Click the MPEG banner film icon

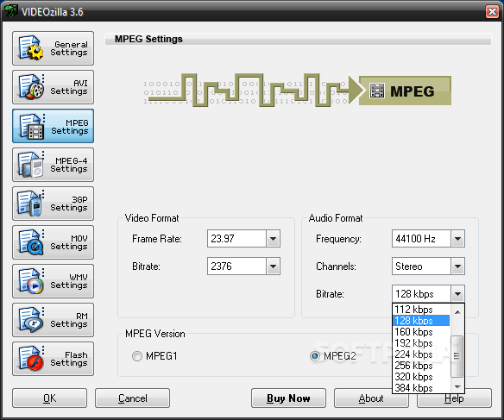tap(377, 91)
